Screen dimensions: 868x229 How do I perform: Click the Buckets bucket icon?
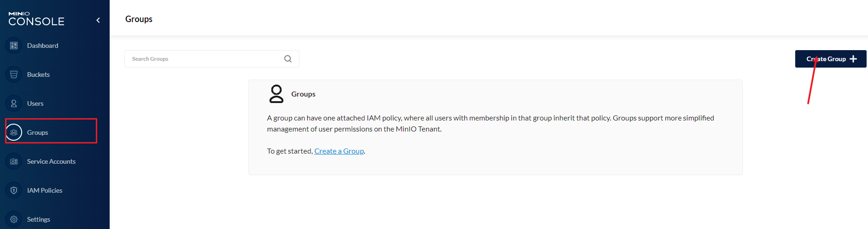(14, 74)
